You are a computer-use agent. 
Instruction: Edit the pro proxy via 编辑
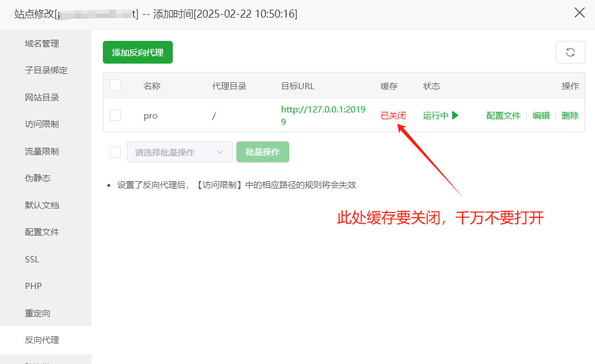click(x=541, y=116)
